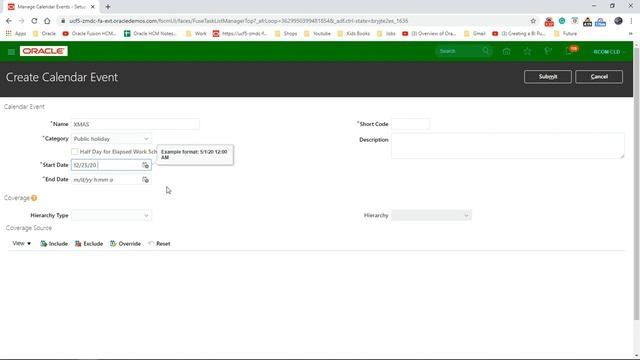
Task: Open the Jobs bookmark folder
Action: click(x=386, y=33)
